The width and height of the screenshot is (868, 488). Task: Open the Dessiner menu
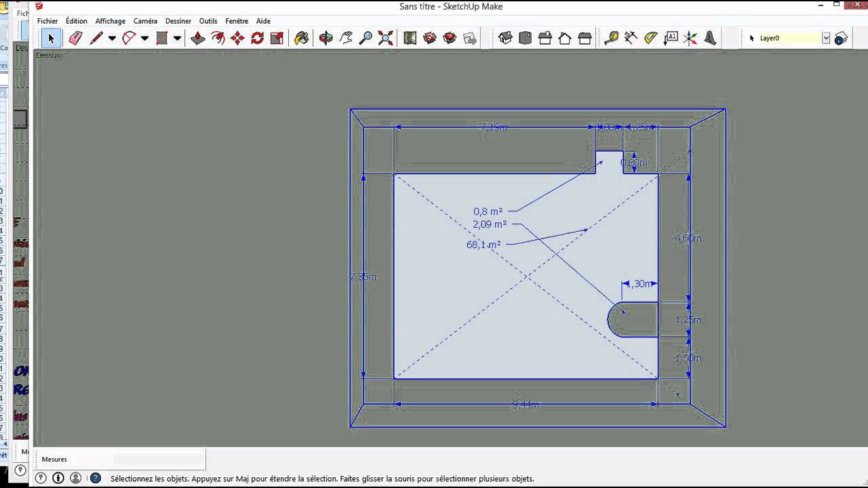[178, 21]
